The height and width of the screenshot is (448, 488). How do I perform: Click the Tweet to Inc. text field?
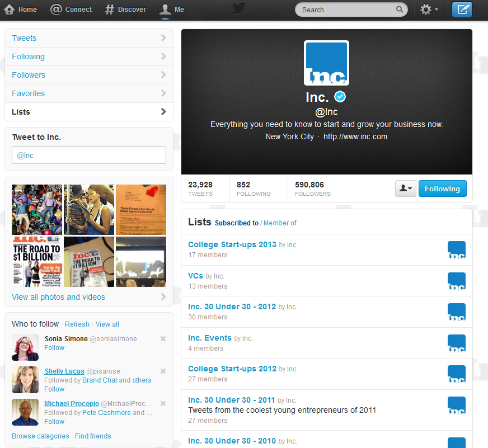click(x=89, y=155)
